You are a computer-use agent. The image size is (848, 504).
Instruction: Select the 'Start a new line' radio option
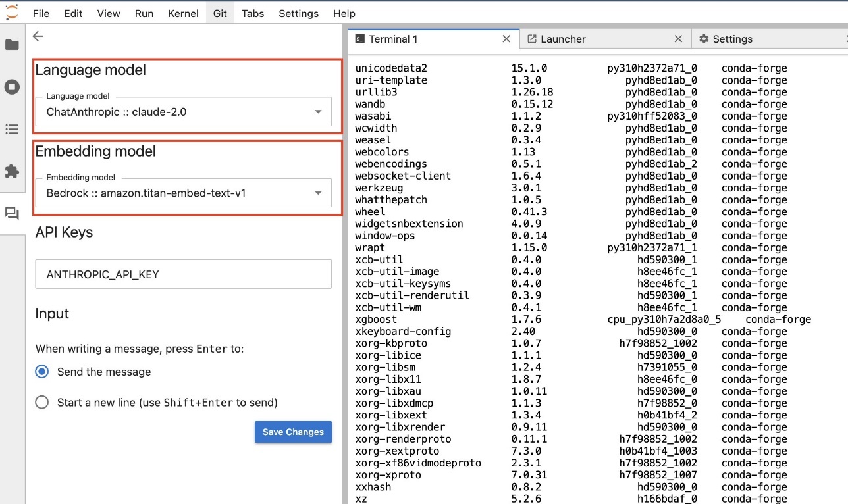[42, 402]
